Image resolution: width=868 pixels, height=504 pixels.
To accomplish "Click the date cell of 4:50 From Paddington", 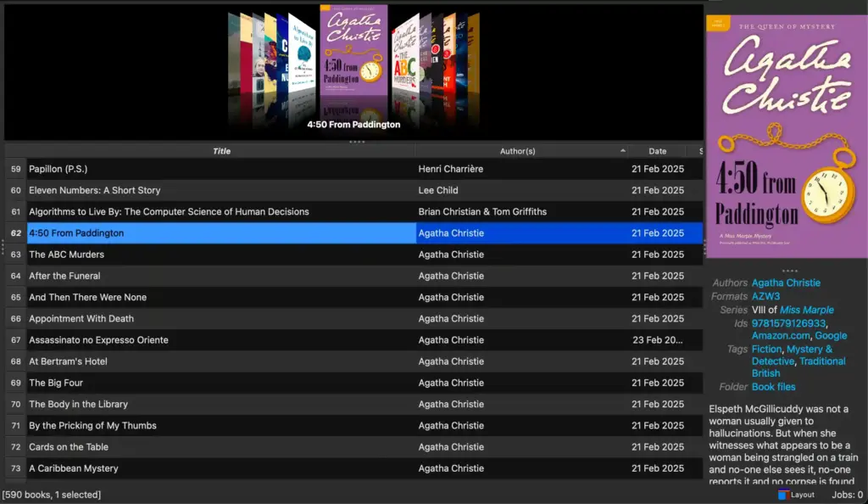I will (x=658, y=233).
